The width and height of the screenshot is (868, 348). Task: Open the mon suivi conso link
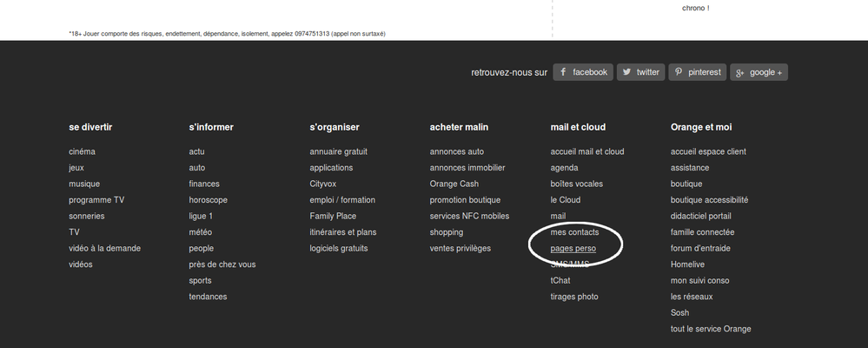[x=699, y=280]
